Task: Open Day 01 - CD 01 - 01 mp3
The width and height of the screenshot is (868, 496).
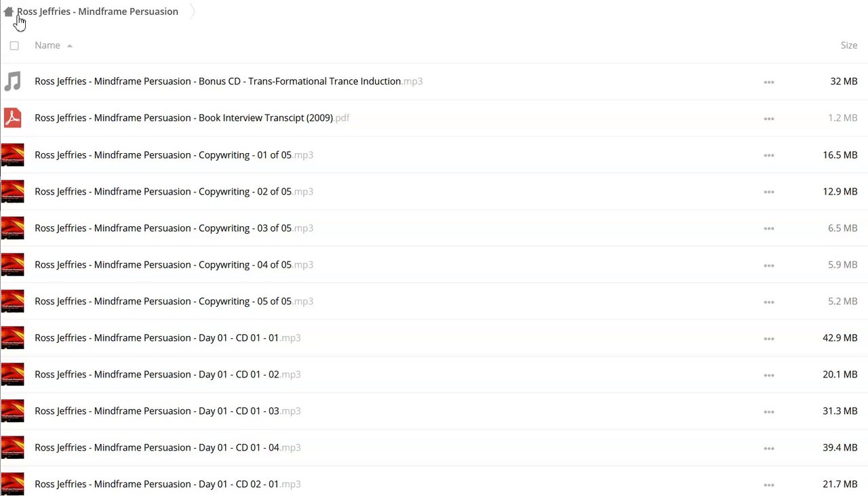Action: click(x=167, y=337)
